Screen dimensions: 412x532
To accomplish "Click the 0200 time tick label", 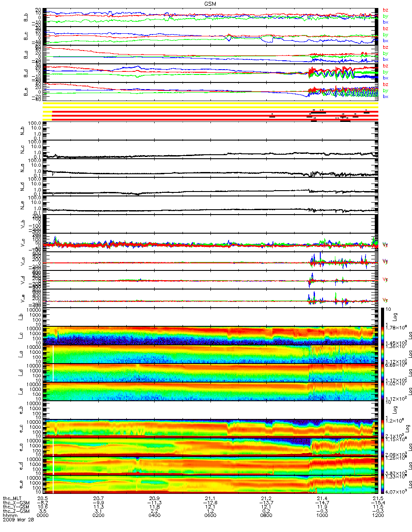I will [98, 516].
